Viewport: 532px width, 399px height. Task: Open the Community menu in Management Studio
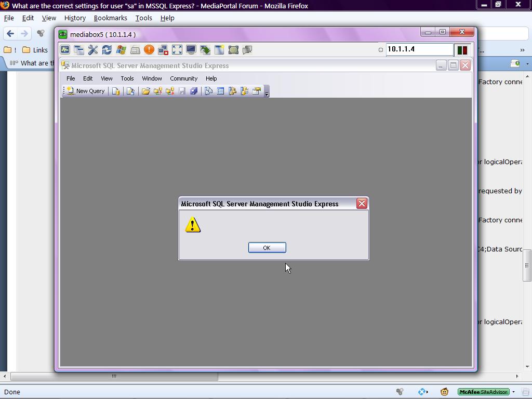(183, 78)
